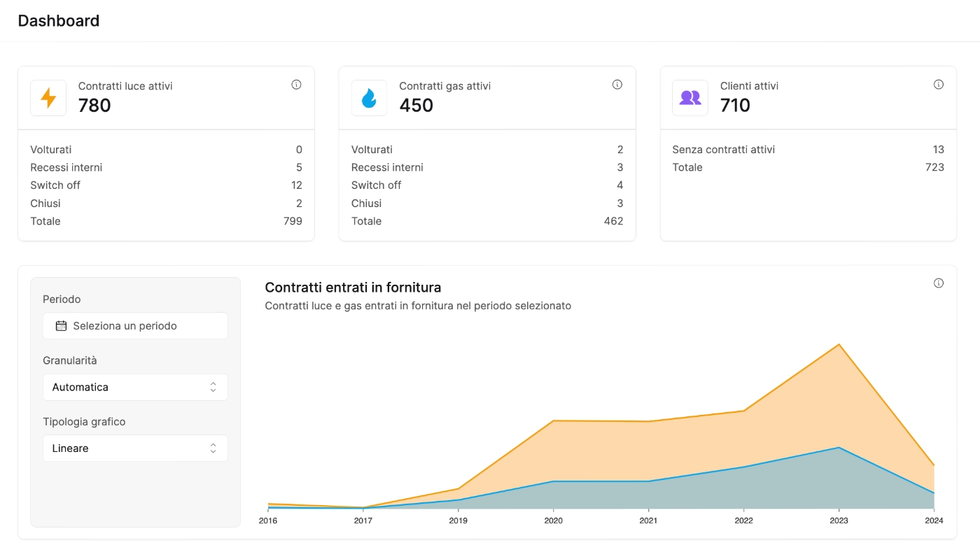Click the 780 active electricity contracts value
980x552 pixels.
click(x=94, y=106)
